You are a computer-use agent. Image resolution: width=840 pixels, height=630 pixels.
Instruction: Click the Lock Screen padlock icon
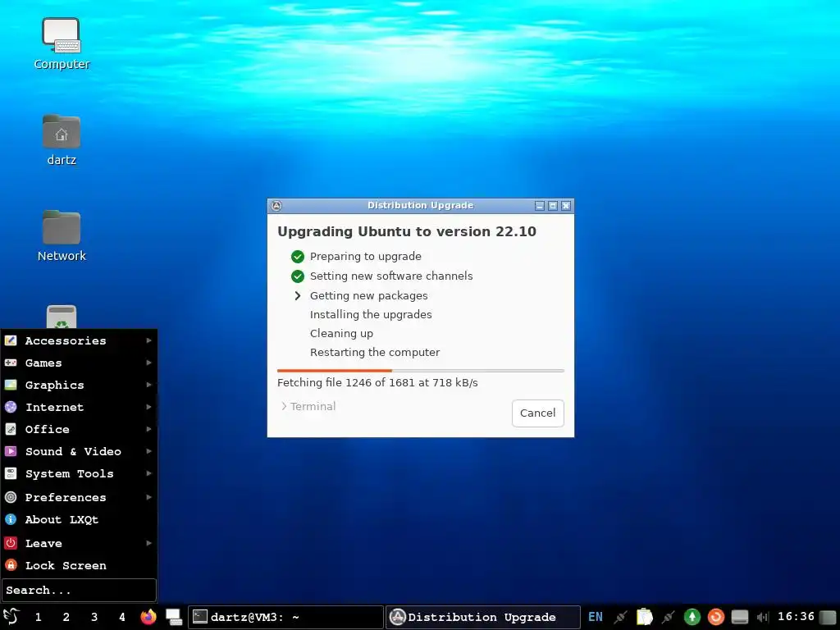pos(11,565)
